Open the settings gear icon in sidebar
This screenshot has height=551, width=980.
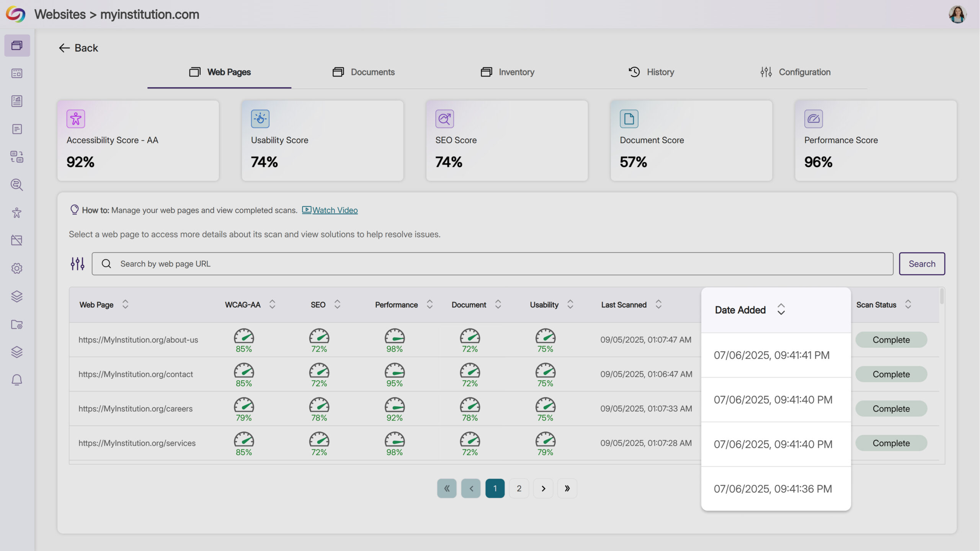coord(17,268)
